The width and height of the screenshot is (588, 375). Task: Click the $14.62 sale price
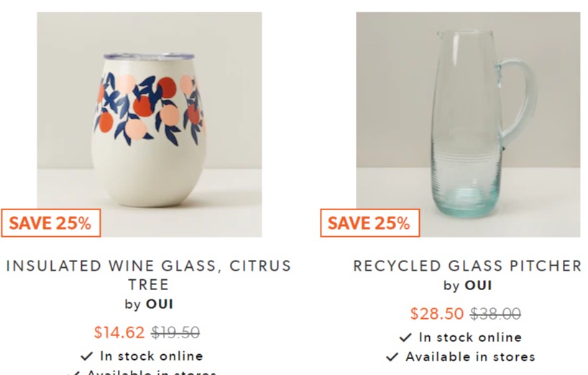[119, 333]
